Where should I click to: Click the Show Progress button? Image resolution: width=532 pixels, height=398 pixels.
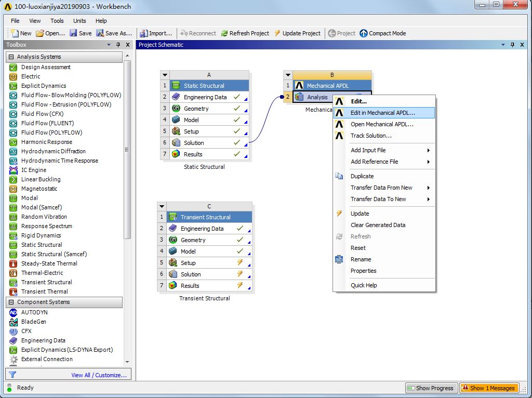pyautogui.click(x=431, y=388)
